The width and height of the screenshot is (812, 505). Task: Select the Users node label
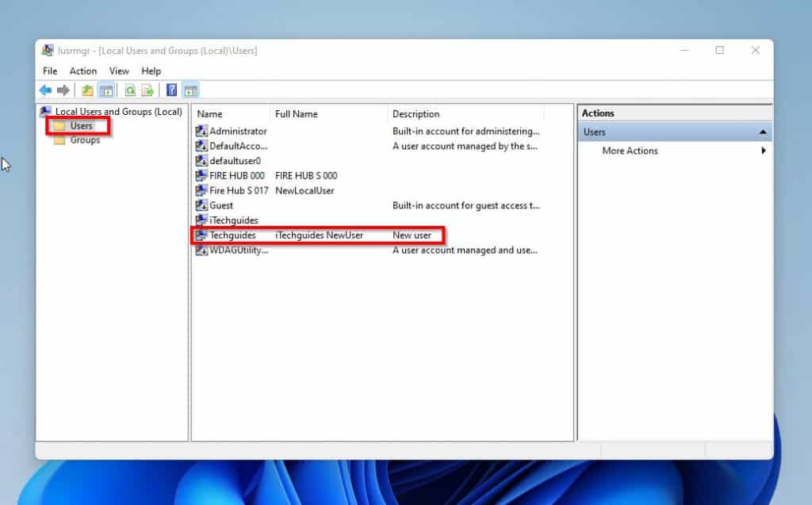pyautogui.click(x=82, y=126)
